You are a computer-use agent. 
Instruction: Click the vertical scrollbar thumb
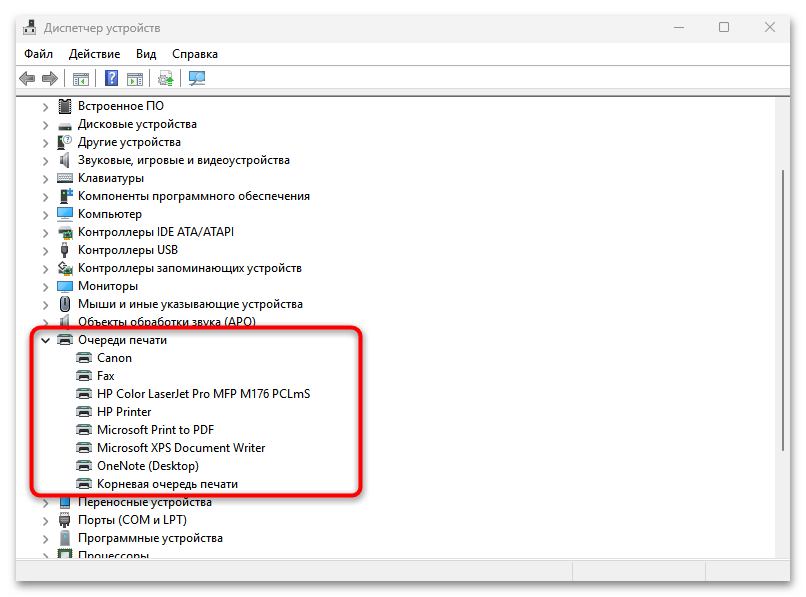(x=782, y=311)
